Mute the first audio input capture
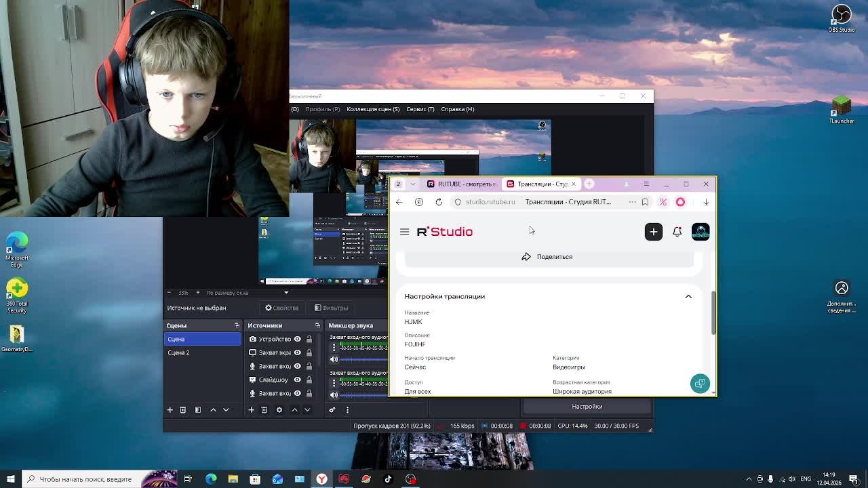Image resolution: width=868 pixels, height=488 pixels. 334,359
